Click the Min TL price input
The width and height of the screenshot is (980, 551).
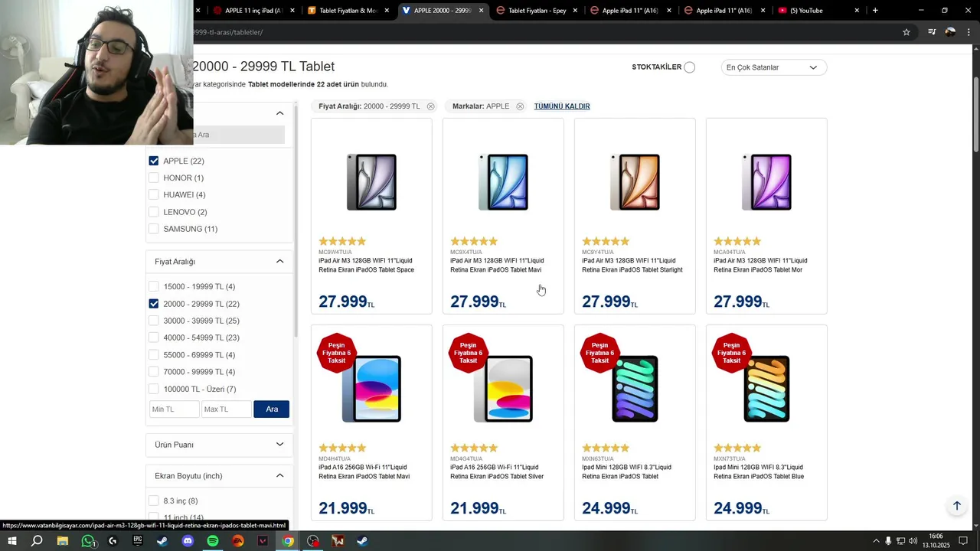[175, 409]
